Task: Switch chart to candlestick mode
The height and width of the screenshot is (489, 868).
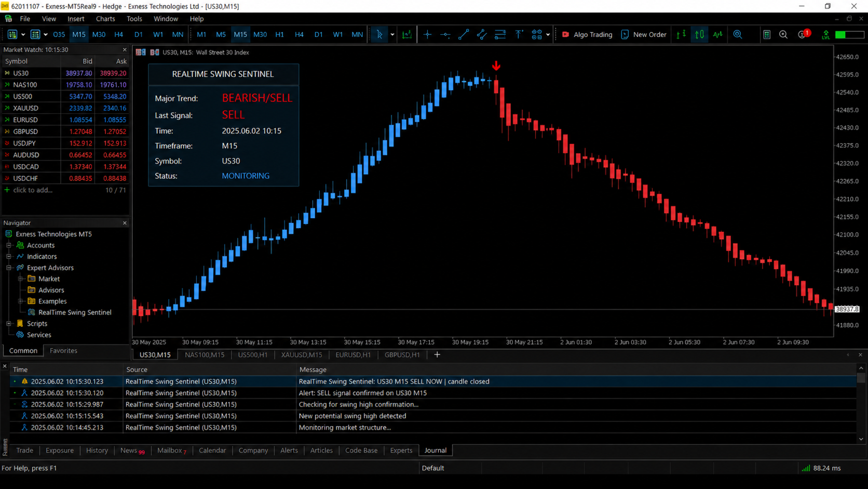Action: tap(700, 34)
